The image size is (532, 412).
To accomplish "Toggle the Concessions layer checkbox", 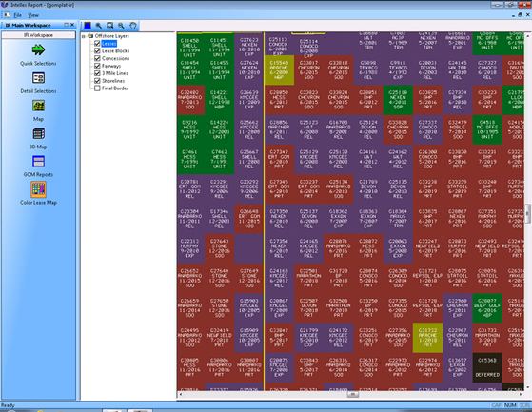I will click(x=97, y=58).
